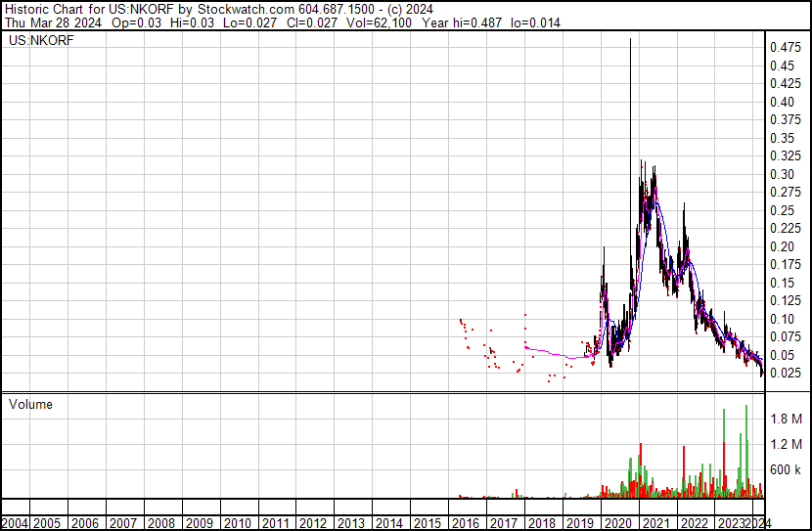Click the tallest green volume bar near 2024
The image size is (812, 531).
[746, 450]
